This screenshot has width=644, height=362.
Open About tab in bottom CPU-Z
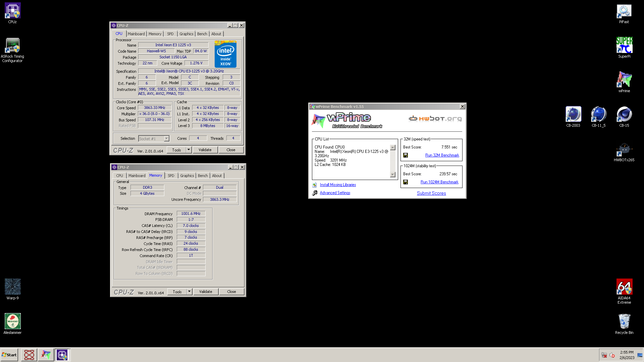pyautogui.click(x=217, y=176)
